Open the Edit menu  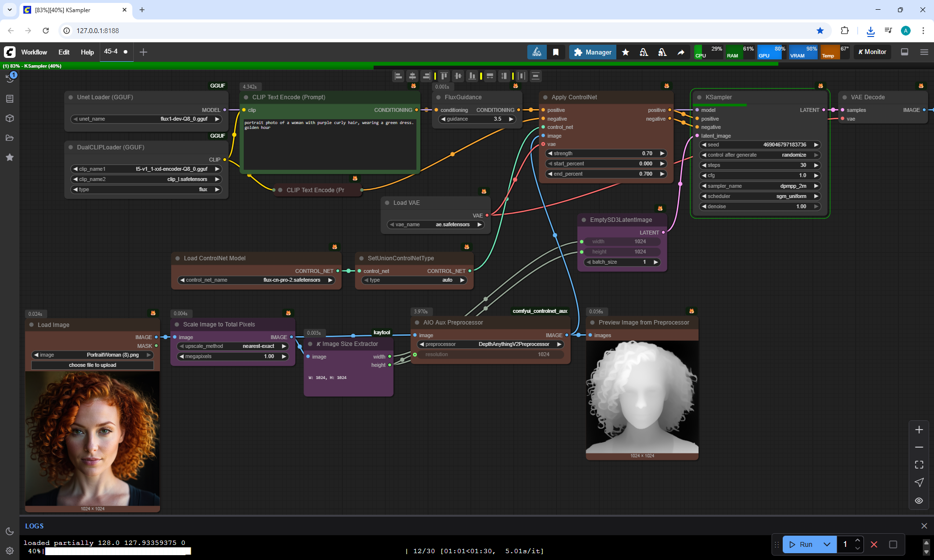(x=64, y=52)
